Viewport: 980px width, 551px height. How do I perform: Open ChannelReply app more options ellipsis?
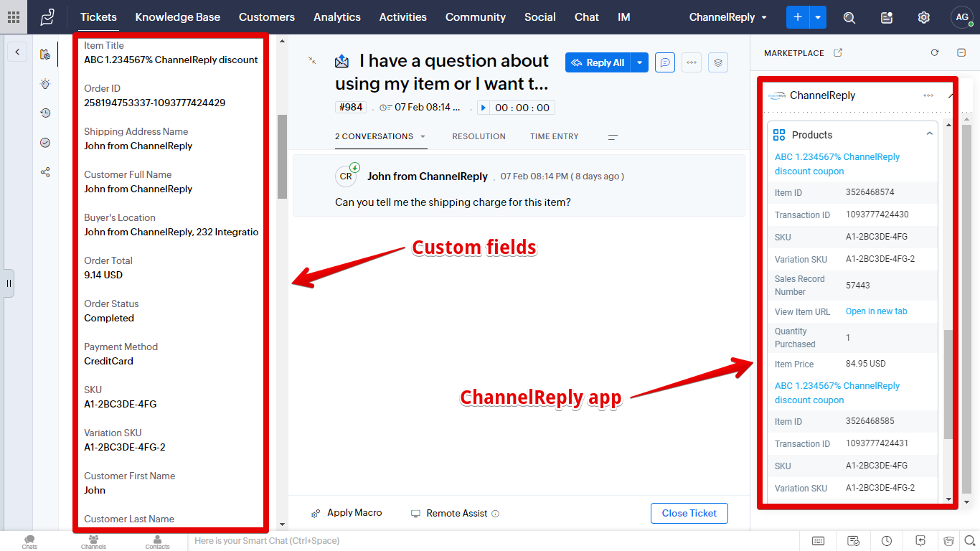(x=928, y=95)
